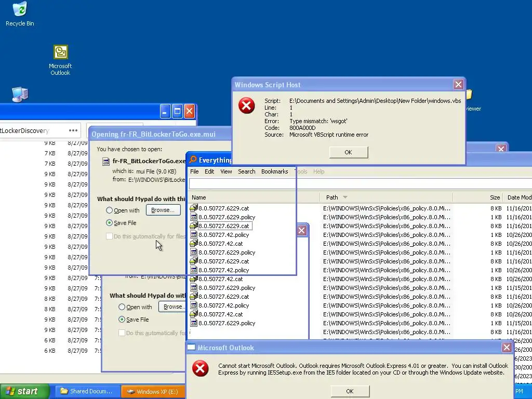532x399 pixels.
Task: Click the icon of the first 8.0.50727.6229.cat row
Action: pyautogui.click(x=194, y=208)
